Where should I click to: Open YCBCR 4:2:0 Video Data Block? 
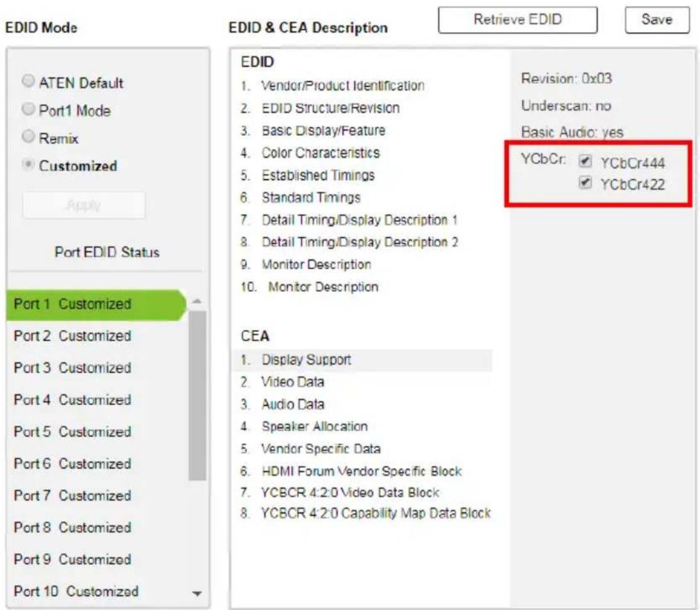click(x=340, y=492)
